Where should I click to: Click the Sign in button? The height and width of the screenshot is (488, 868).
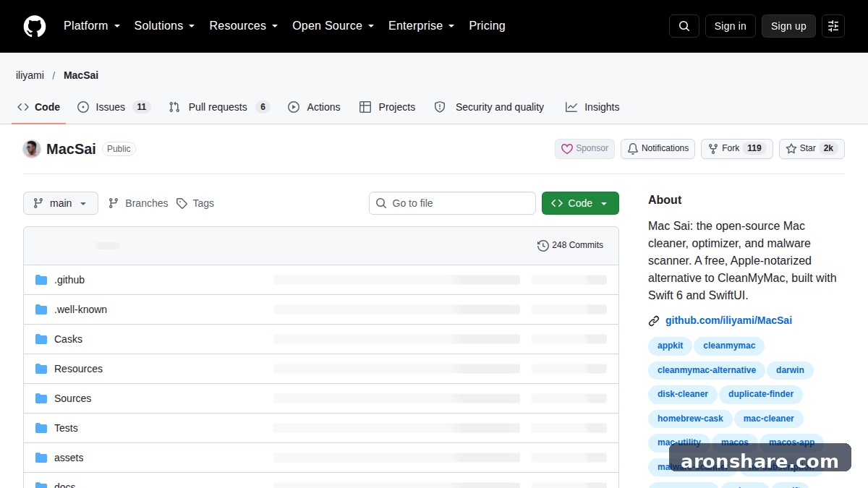(x=731, y=26)
